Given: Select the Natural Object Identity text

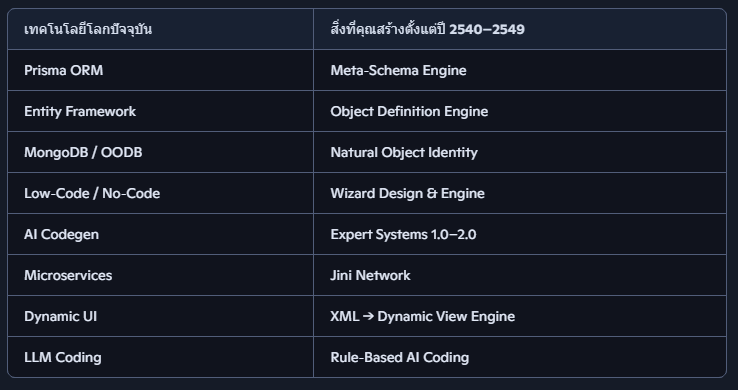Looking at the screenshot, I should tap(404, 152).
